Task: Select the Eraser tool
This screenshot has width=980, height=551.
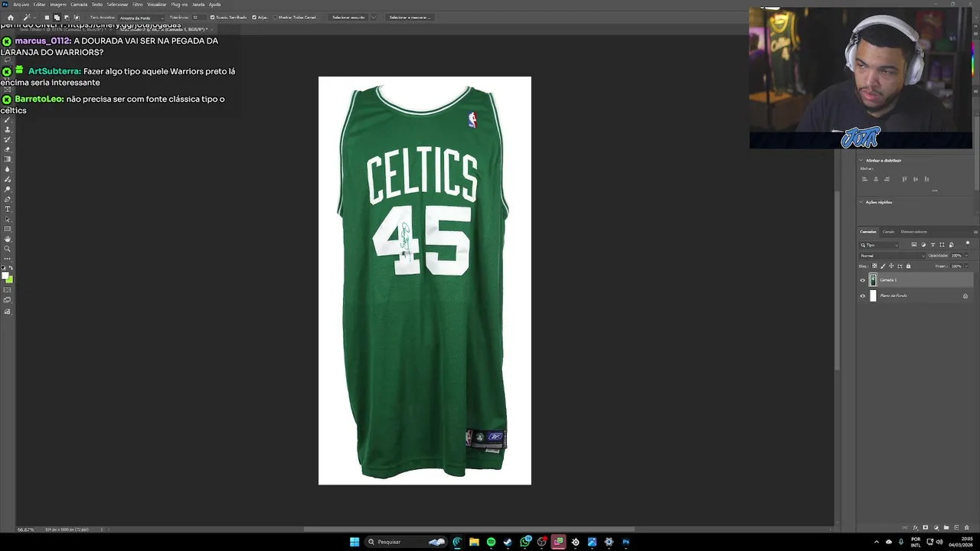Action: [8, 149]
